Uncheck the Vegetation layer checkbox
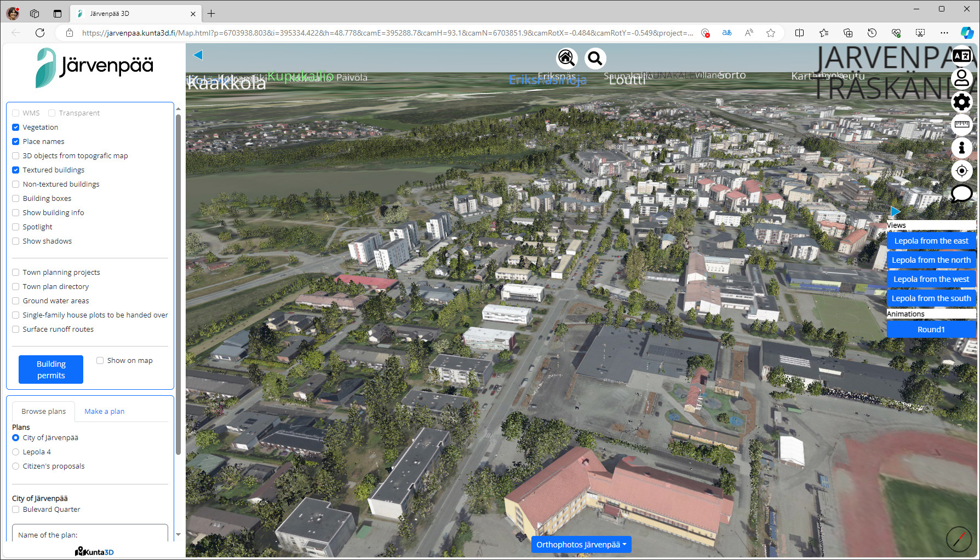 16,128
